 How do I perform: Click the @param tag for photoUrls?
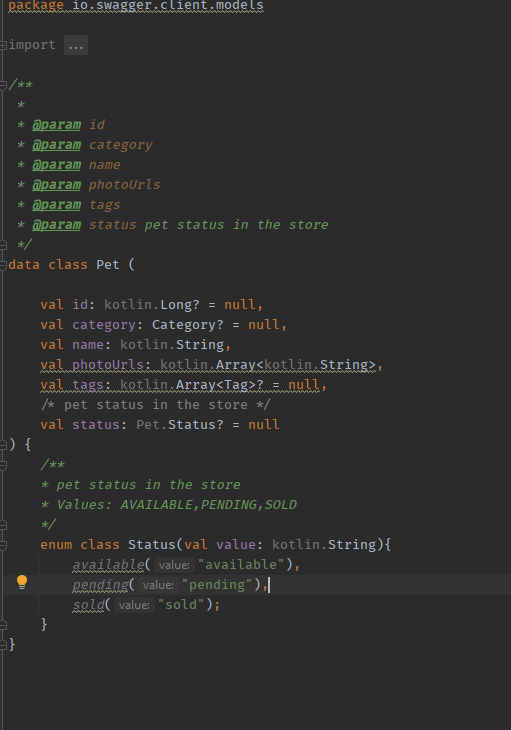pyautogui.click(x=56, y=185)
